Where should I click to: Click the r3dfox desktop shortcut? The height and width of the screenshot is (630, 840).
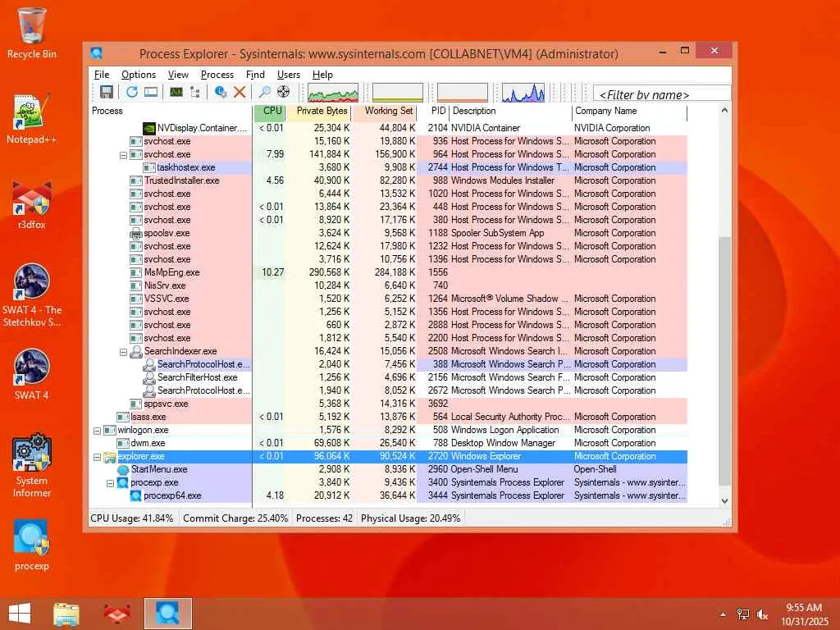click(x=32, y=204)
